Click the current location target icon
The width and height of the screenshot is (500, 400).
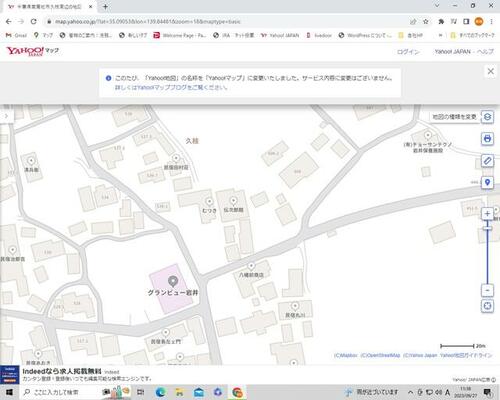487,306
